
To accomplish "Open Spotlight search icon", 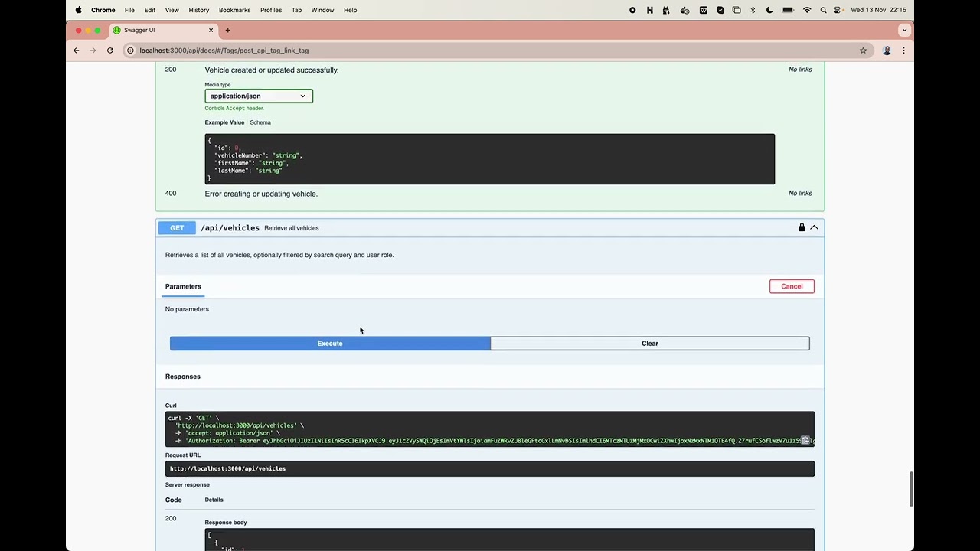I will (x=823, y=10).
